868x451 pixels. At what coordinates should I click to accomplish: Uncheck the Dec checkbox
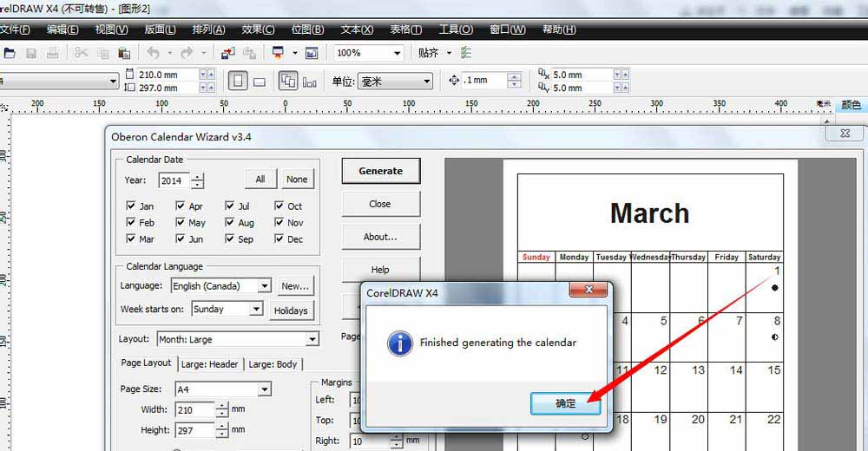(x=279, y=239)
